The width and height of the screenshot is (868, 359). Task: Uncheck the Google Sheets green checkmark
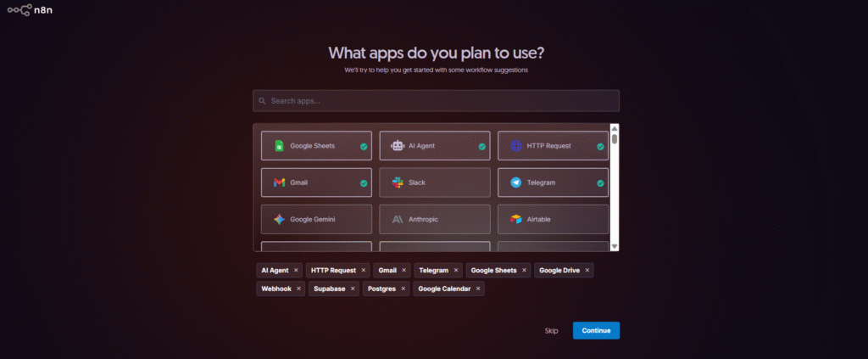[364, 146]
